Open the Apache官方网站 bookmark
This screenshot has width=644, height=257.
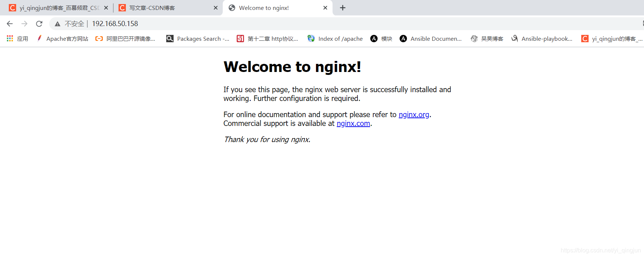coord(63,39)
